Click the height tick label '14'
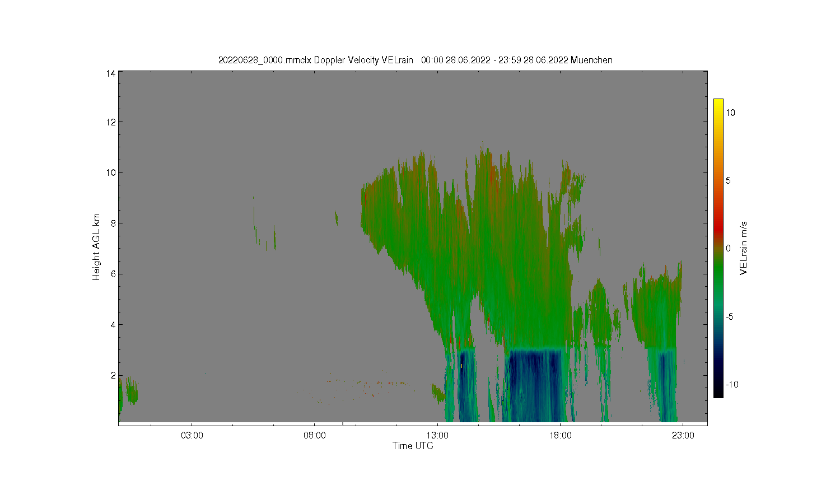Image resolution: width=840 pixels, height=504 pixels. click(111, 73)
